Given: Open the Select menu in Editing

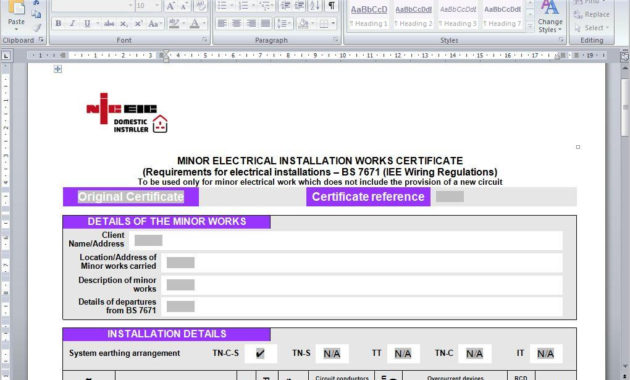Looking at the screenshot, I should pos(591,28).
